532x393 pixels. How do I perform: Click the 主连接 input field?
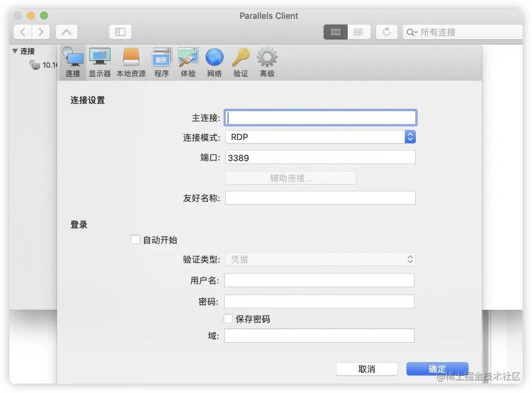[320, 117]
